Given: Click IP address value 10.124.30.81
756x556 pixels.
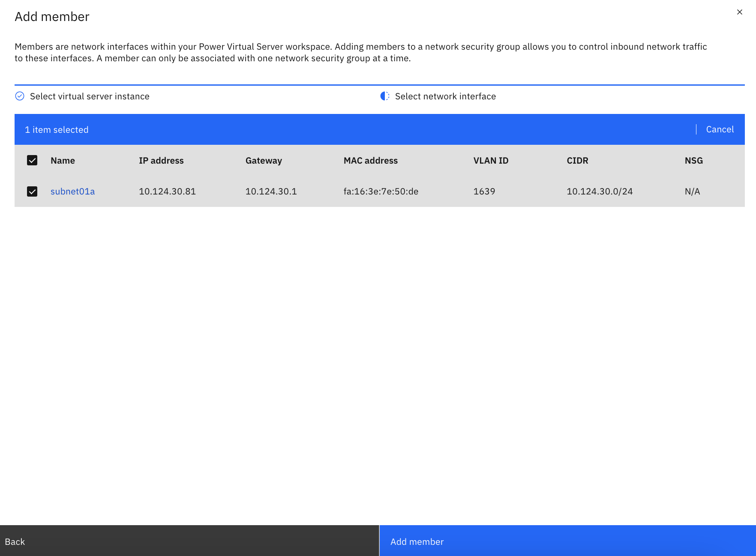Looking at the screenshot, I should (167, 191).
